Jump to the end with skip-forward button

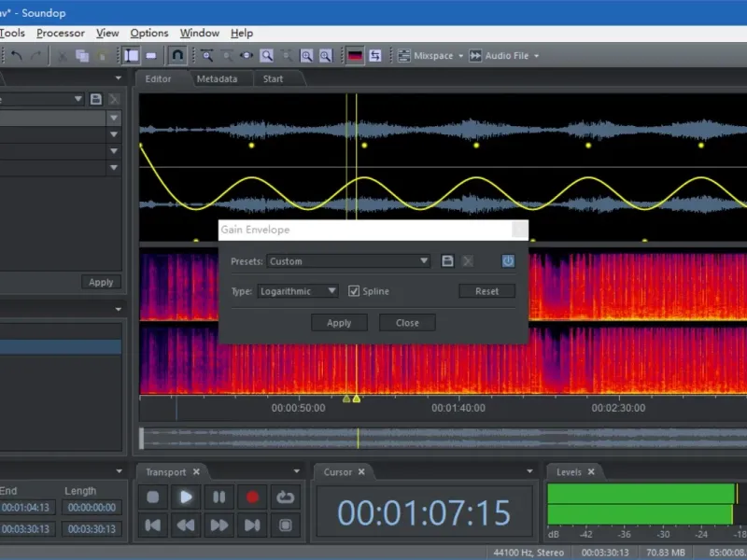click(252, 525)
